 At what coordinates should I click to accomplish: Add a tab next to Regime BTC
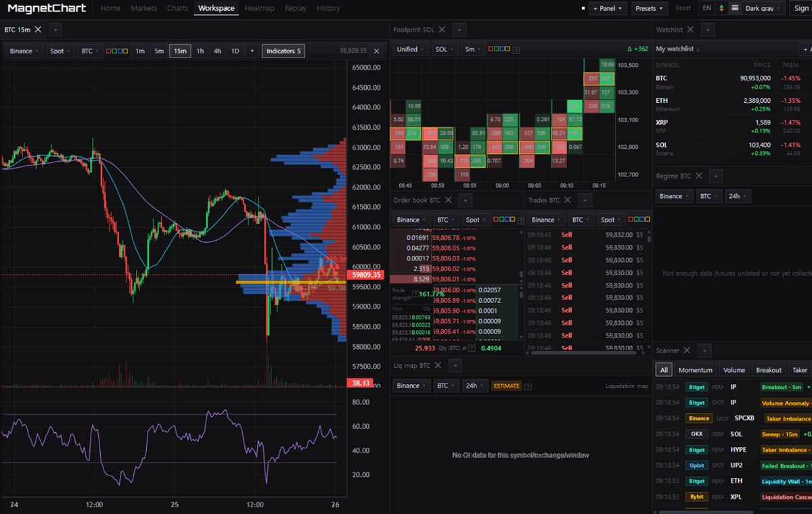(717, 176)
